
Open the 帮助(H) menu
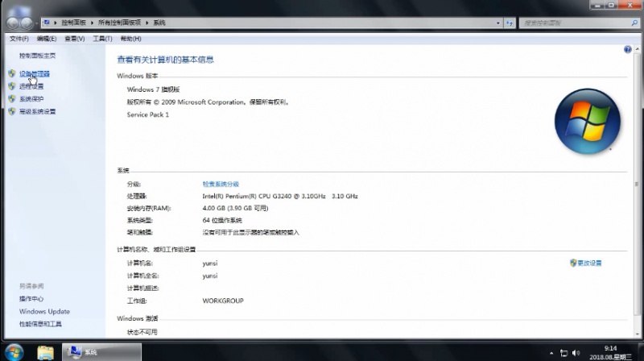[130, 39]
